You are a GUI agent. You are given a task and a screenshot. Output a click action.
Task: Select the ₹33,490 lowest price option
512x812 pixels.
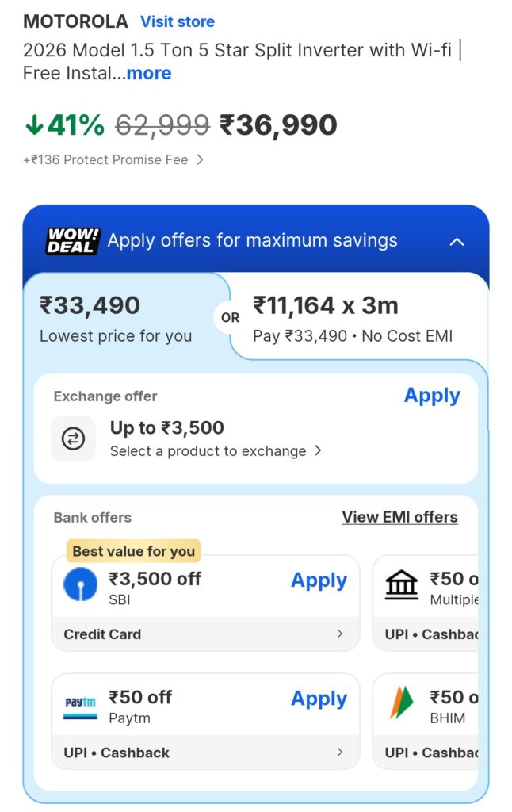click(119, 317)
